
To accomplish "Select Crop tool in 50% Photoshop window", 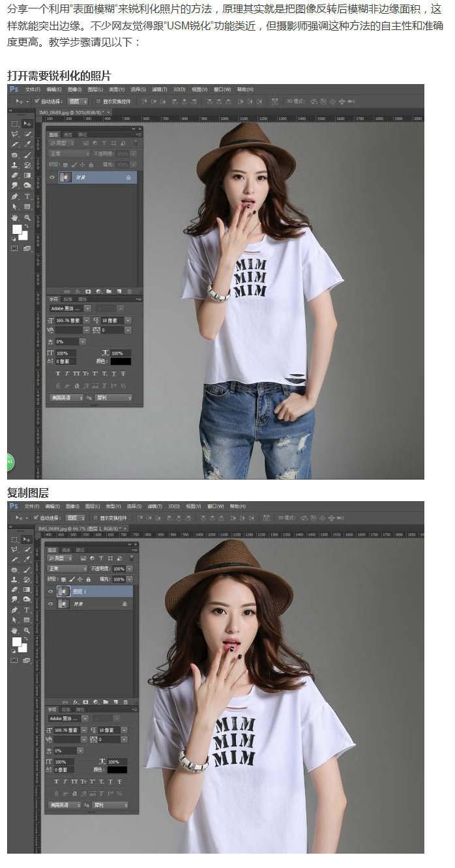I will [x=14, y=144].
